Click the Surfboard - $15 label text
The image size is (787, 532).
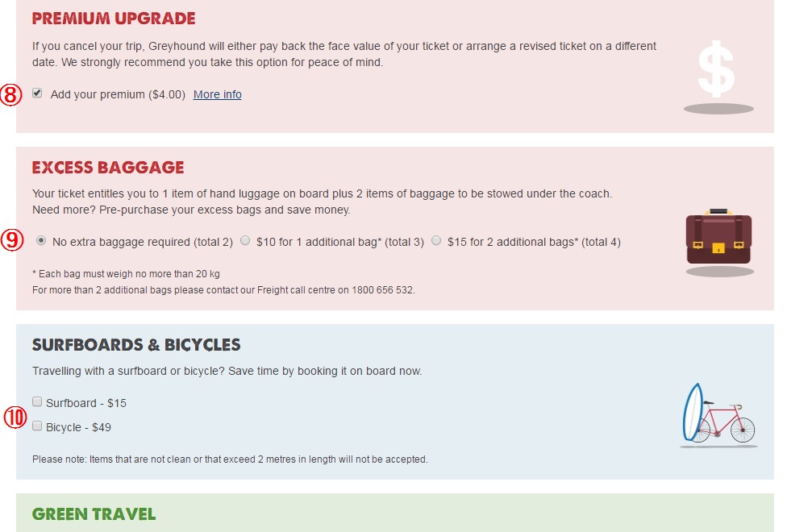86,403
